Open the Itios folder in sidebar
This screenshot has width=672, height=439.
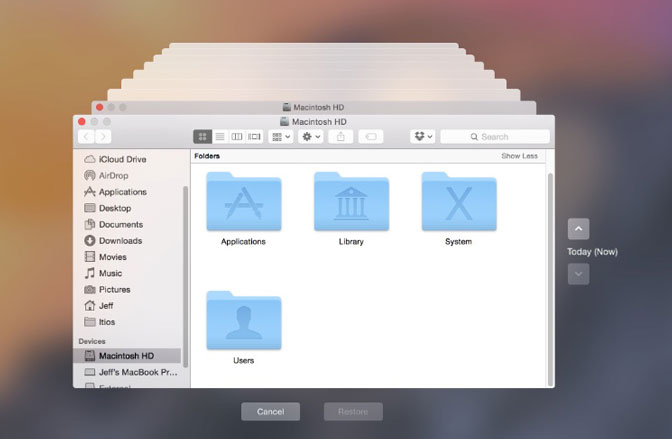(x=127, y=322)
